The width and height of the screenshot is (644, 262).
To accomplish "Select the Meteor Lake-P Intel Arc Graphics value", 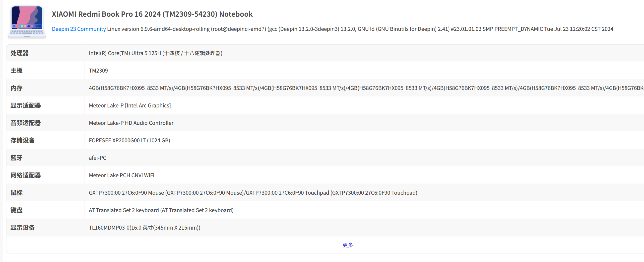I will pos(130,106).
